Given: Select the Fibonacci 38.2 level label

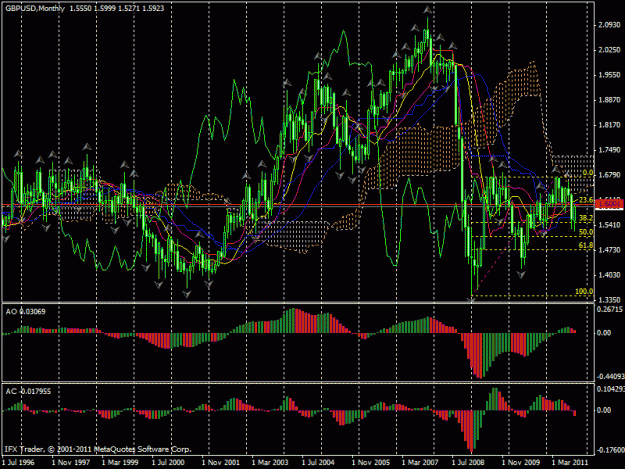Looking at the screenshot, I should click(x=586, y=218).
